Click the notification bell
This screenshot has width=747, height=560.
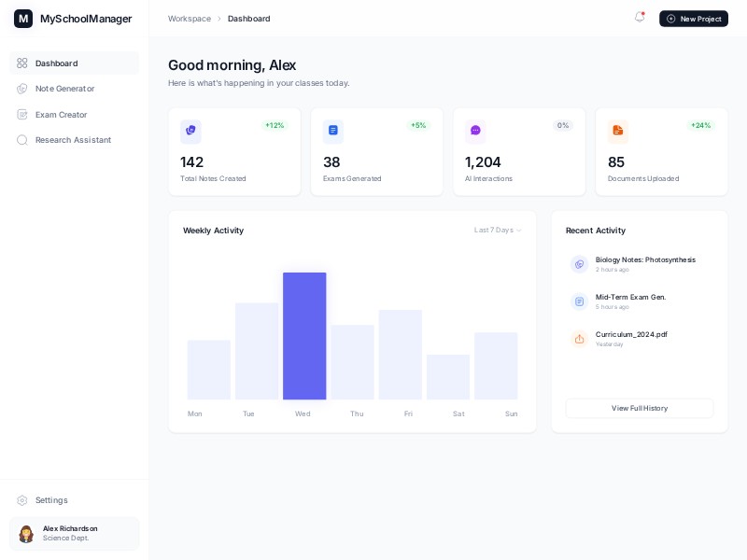click(x=640, y=18)
